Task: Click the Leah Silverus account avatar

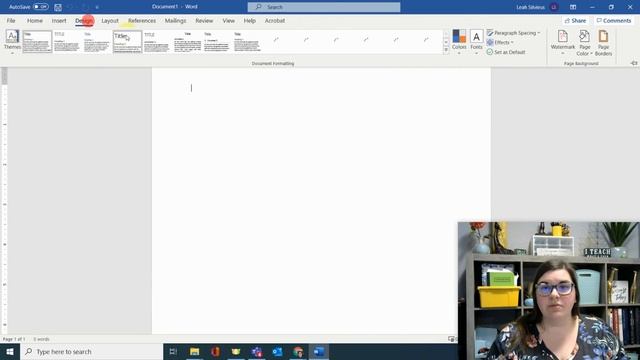Action: click(x=554, y=7)
